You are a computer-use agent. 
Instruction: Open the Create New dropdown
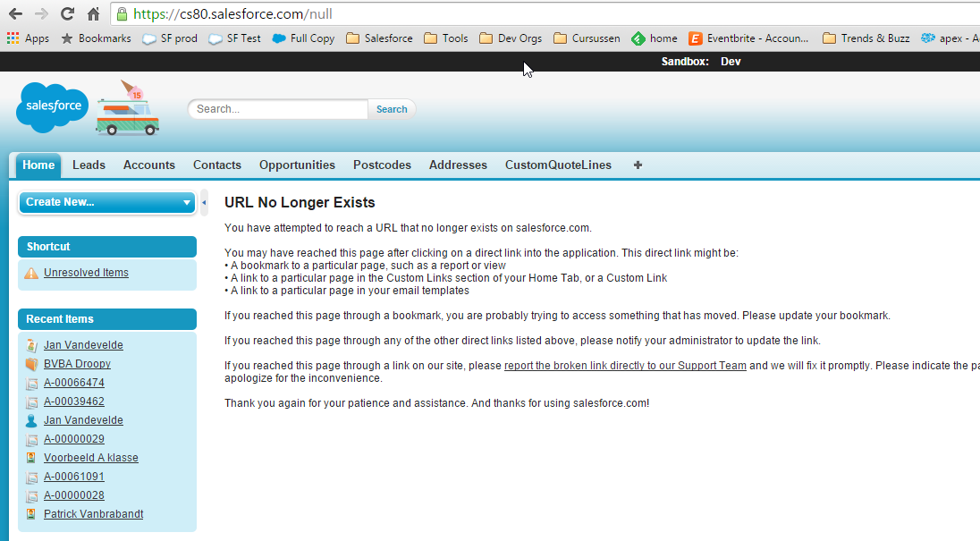107,202
